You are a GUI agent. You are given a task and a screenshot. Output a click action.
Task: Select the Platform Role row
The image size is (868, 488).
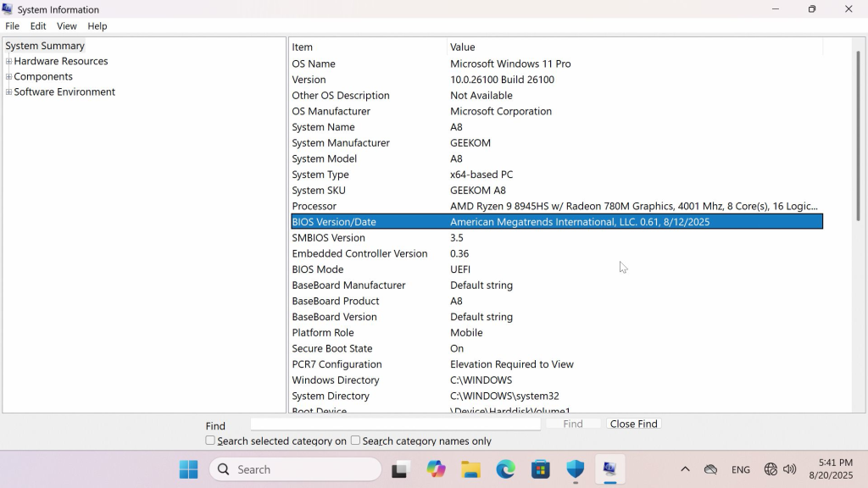coord(556,332)
